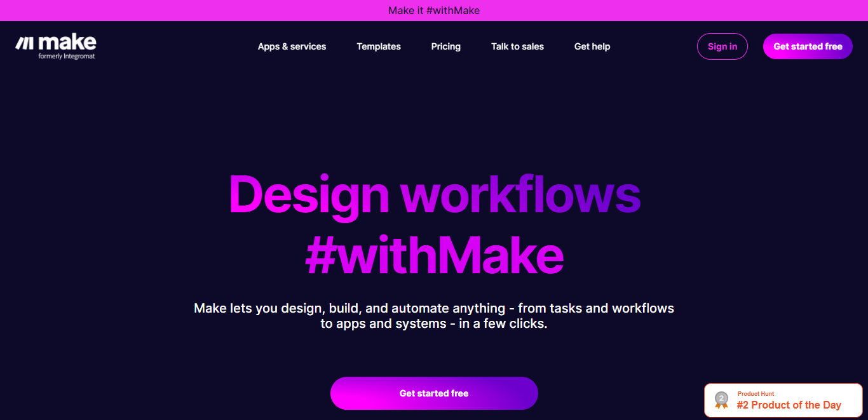Click the '#withMake' headline text
Image resolution: width=868 pixels, height=420 pixels.
(x=435, y=255)
